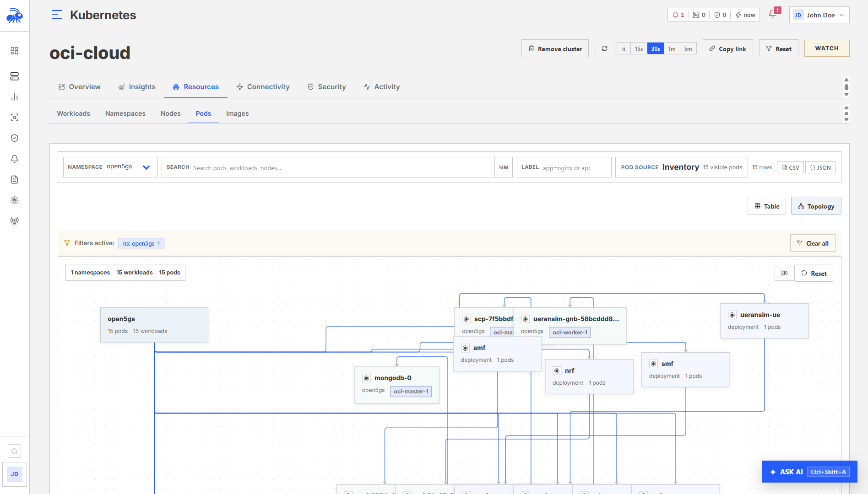The width and height of the screenshot is (868, 494).
Task: Click the shield counter showing 0
Action: coord(720,15)
